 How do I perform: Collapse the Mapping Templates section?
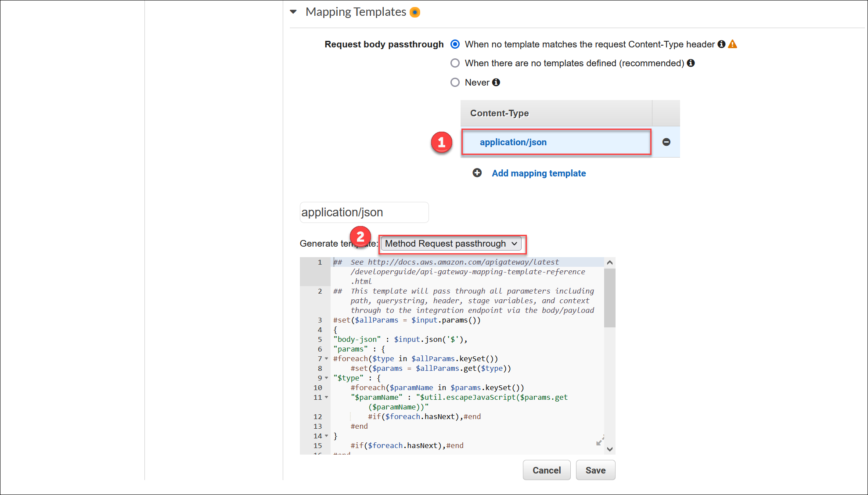(293, 12)
